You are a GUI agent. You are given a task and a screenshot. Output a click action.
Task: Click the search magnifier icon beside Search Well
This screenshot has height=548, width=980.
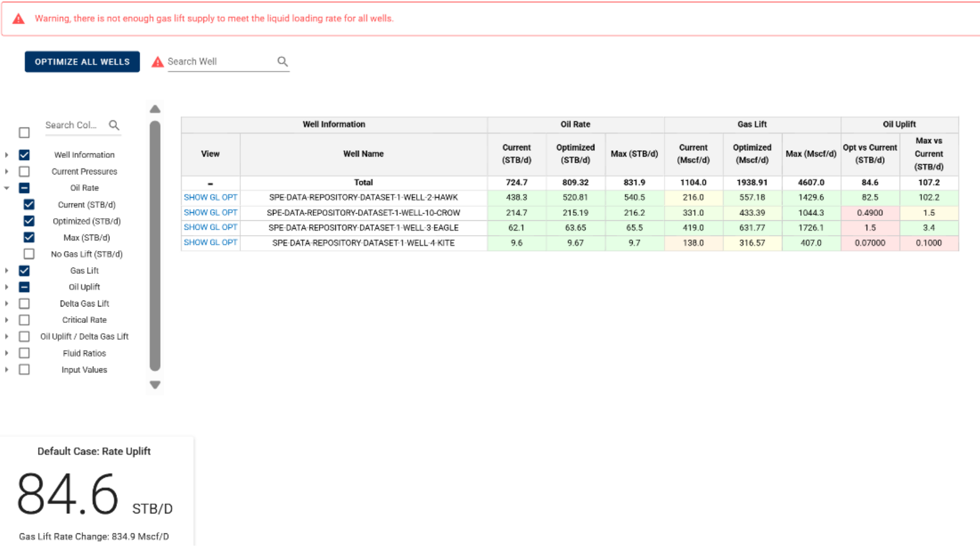click(283, 61)
